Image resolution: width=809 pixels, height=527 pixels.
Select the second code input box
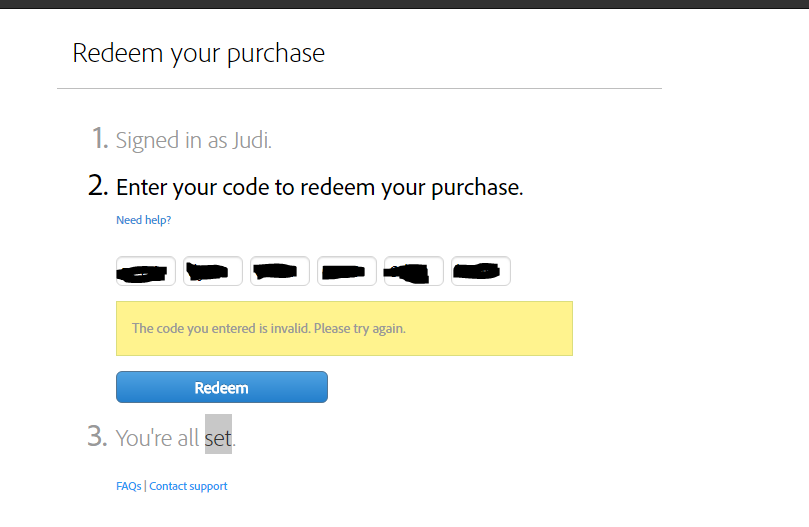[x=213, y=271]
